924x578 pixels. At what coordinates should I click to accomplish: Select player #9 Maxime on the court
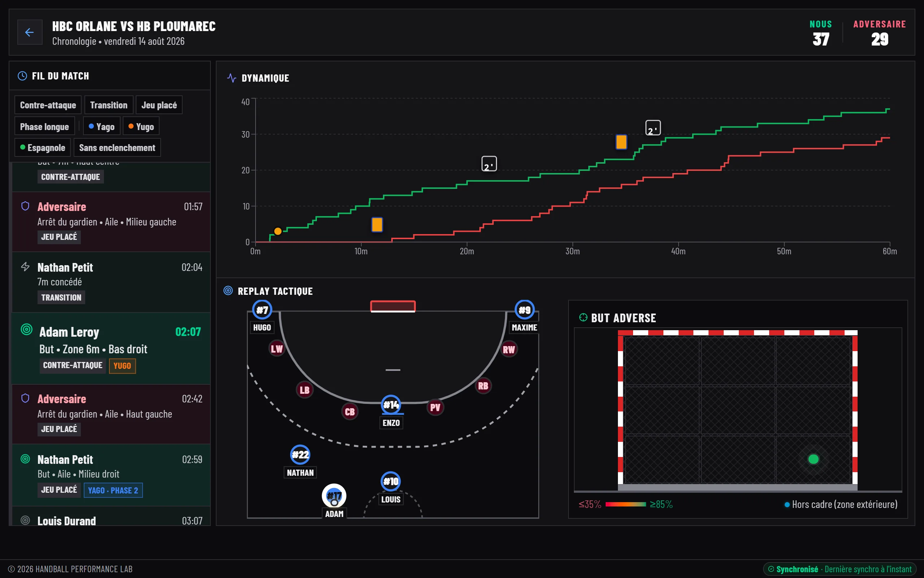(524, 310)
